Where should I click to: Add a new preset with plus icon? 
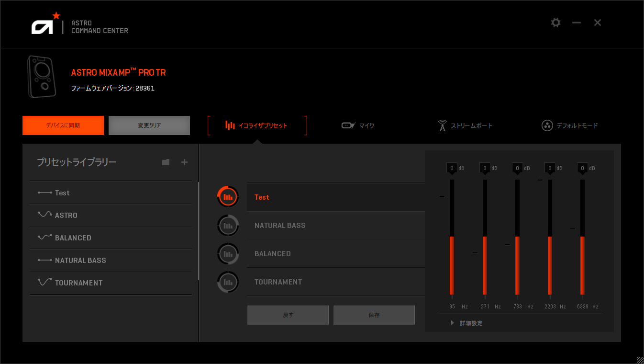pyautogui.click(x=184, y=162)
